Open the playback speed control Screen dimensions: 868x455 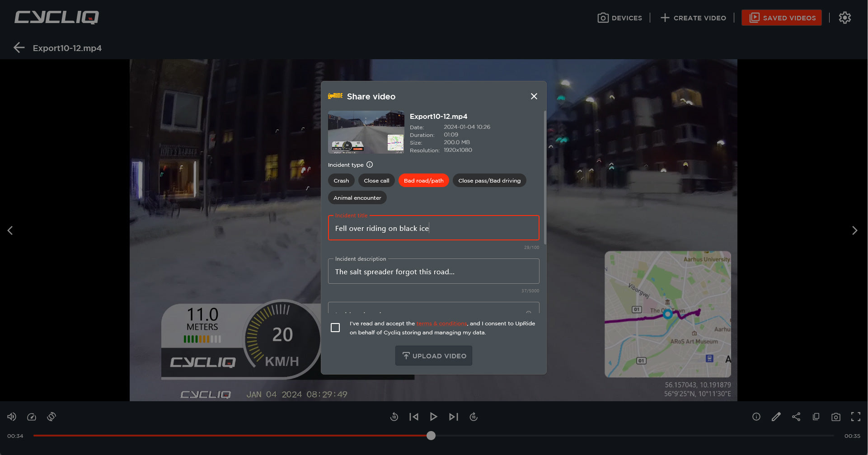click(32, 417)
